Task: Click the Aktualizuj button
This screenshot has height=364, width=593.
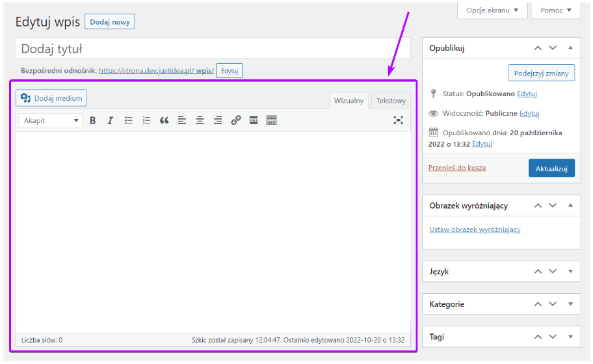Action: tap(551, 168)
